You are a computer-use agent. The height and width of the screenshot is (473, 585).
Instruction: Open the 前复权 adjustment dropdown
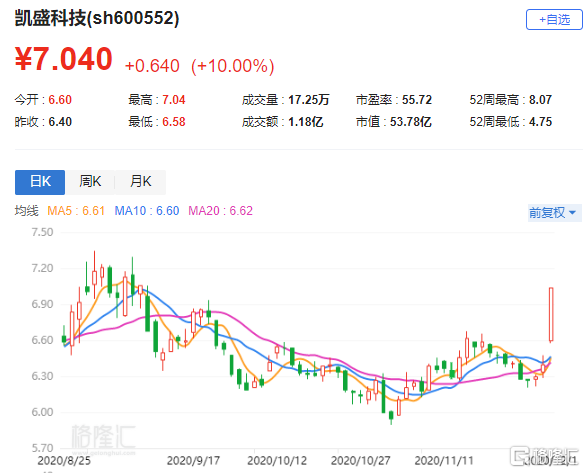tap(554, 213)
